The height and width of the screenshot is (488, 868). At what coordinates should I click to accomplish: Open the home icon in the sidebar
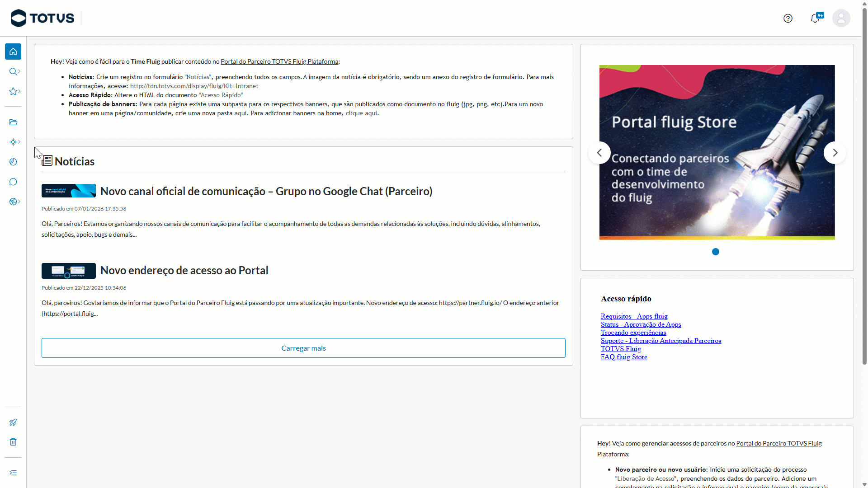[13, 51]
